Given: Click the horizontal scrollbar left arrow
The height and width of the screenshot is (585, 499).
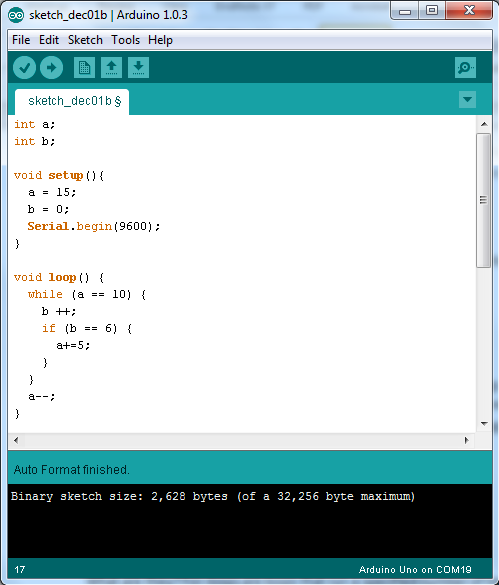Looking at the screenshot, I should point(16,440).
